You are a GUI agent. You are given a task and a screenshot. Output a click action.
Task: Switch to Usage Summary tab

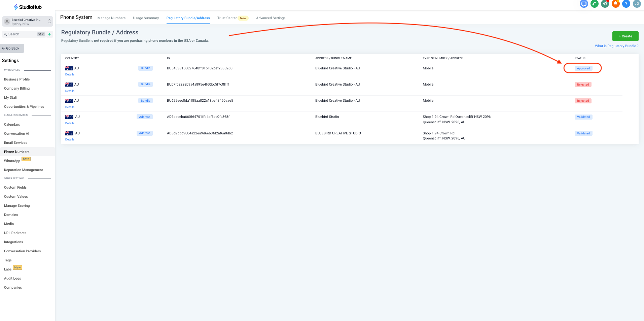[146, 18]
